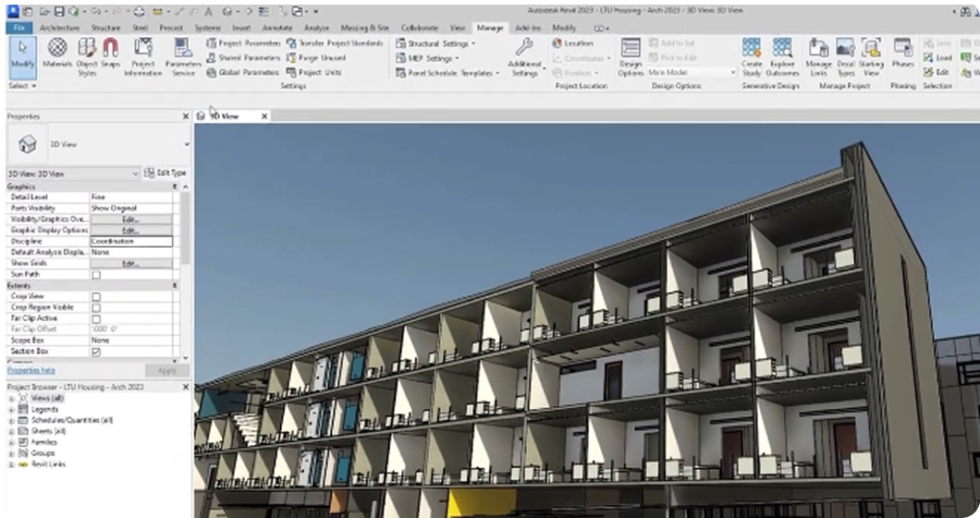980x518 pixels.
Task: Select the Modify tool in the ribbon
Action: [x=22, y=55]
